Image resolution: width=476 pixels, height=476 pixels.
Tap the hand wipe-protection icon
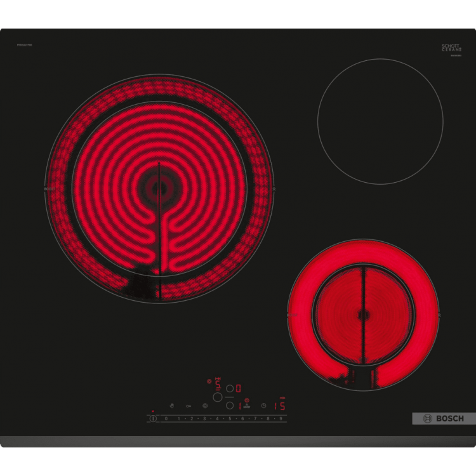pos(171,406)
